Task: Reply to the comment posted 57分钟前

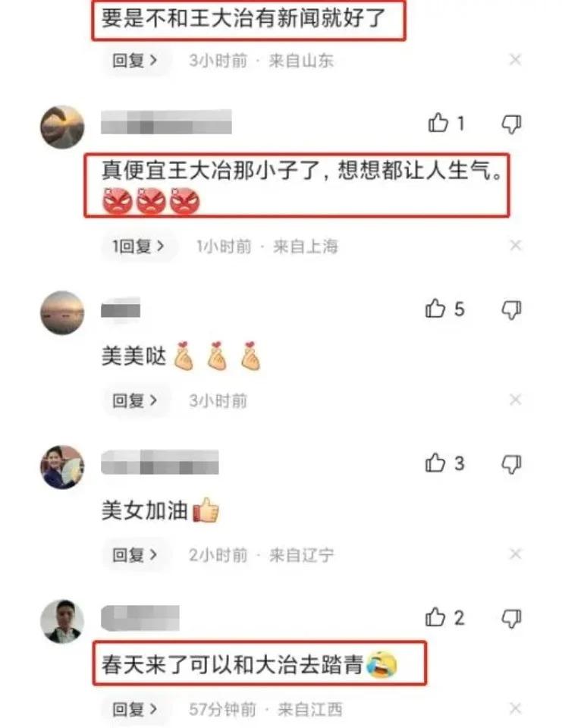Action: (135, 709)
